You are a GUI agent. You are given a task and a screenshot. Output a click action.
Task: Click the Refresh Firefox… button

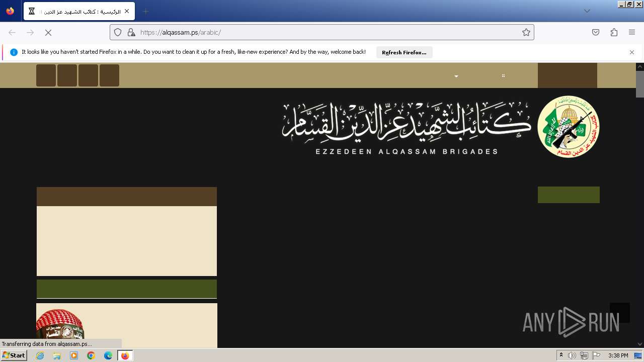404,52
